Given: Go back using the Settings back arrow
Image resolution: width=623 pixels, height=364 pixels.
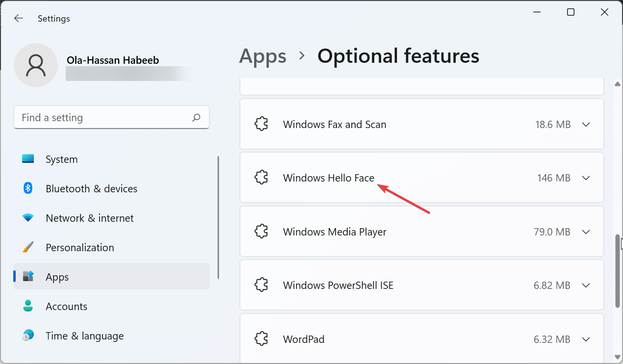Looking at the screenshot, I should [x=19, y=18].
